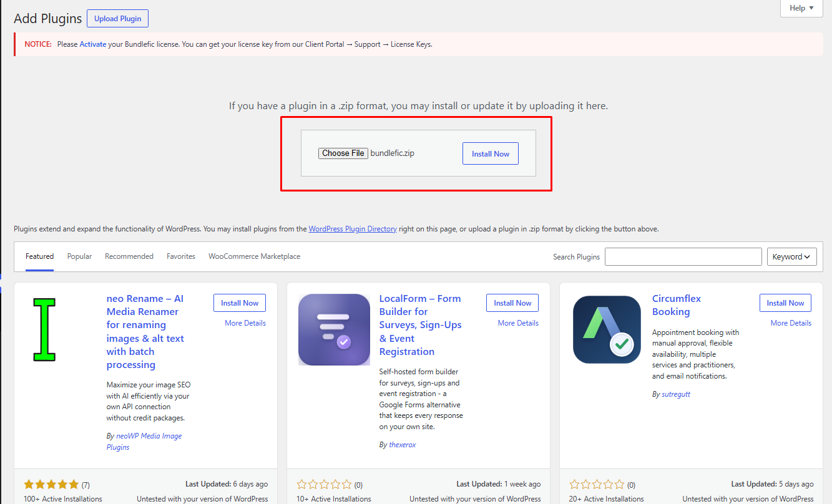
Task: Open the neo Rename plugin title link
Action: point(145,332)
